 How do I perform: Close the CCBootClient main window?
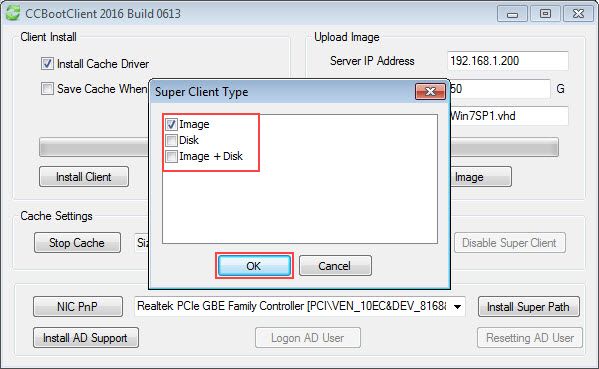pyautogui.click(x=578, y=14)
